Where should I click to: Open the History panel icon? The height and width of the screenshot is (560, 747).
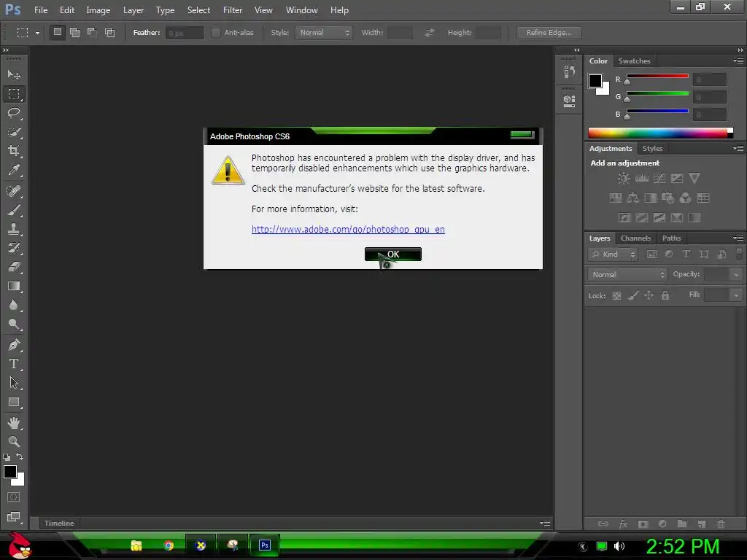569,72
